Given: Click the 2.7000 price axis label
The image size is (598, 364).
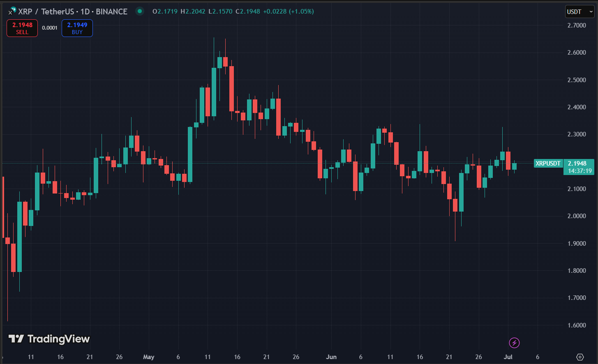Looking at the screenshot, I should tap(577, 25).
